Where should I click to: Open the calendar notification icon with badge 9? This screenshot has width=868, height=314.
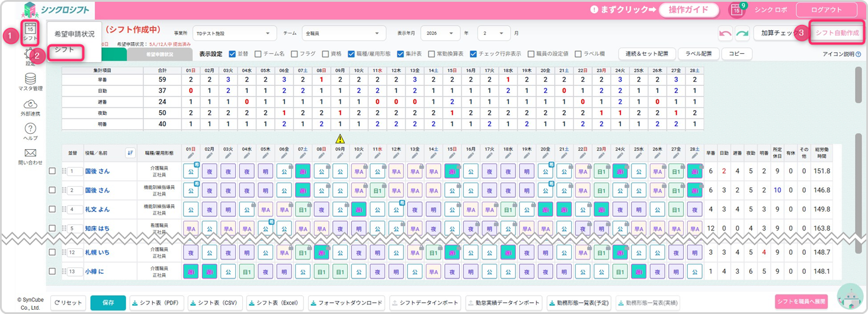pos(736,10)
